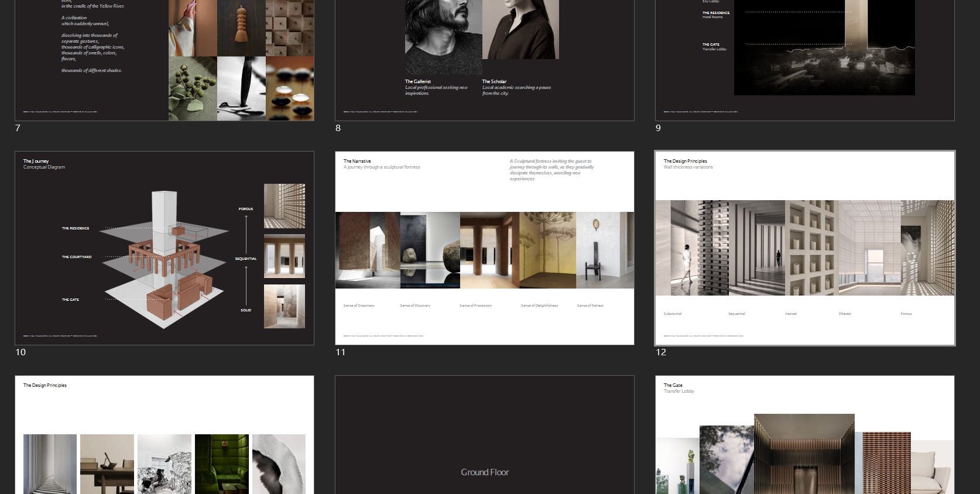980x494 pixels.
Task: Click the paintbrush ink image on slide 7
Action: coord(241,88)
